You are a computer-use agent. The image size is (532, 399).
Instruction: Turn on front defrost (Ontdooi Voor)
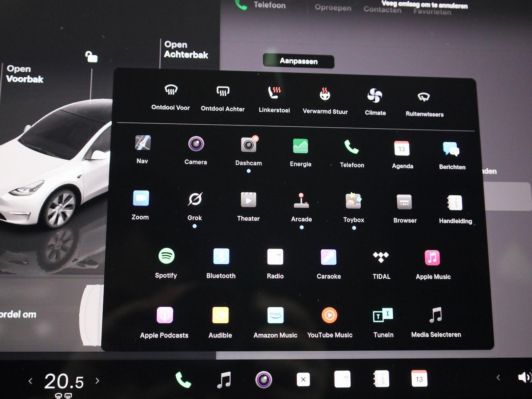tap(171, 97)
